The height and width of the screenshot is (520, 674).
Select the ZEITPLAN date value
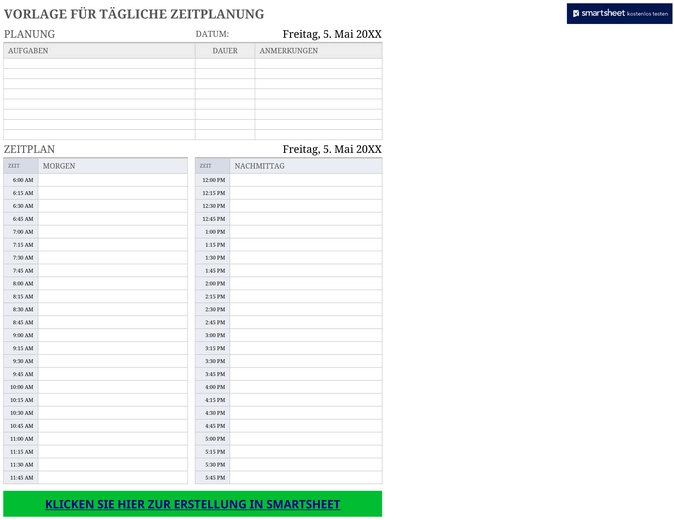(332, 149)
